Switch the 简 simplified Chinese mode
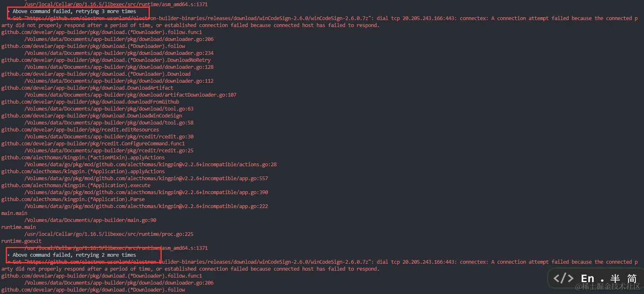 tap(632, 278)
